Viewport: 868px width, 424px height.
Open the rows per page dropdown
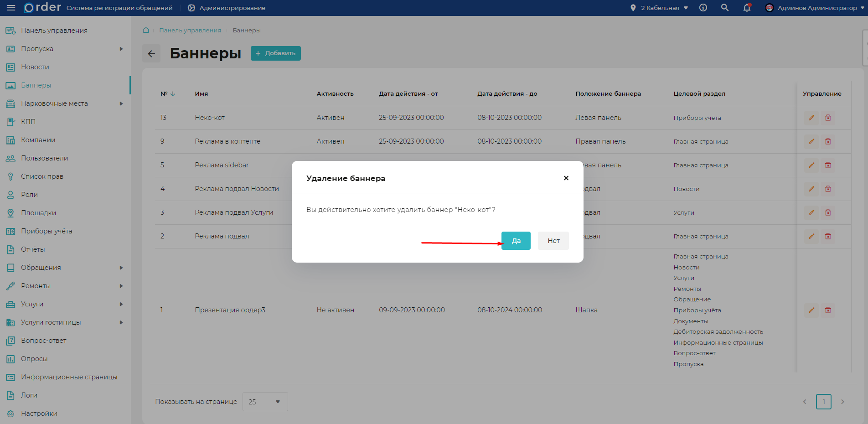click(x=265, y=402)
